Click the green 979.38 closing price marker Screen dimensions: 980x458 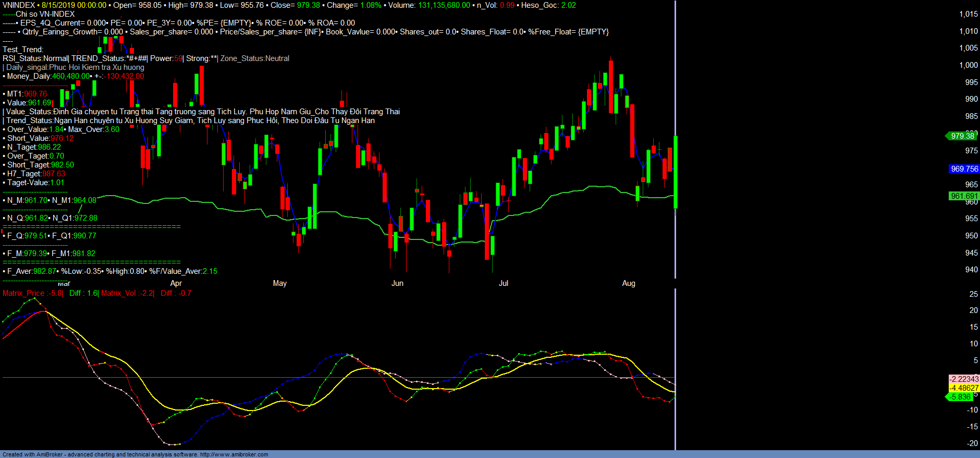962,136
